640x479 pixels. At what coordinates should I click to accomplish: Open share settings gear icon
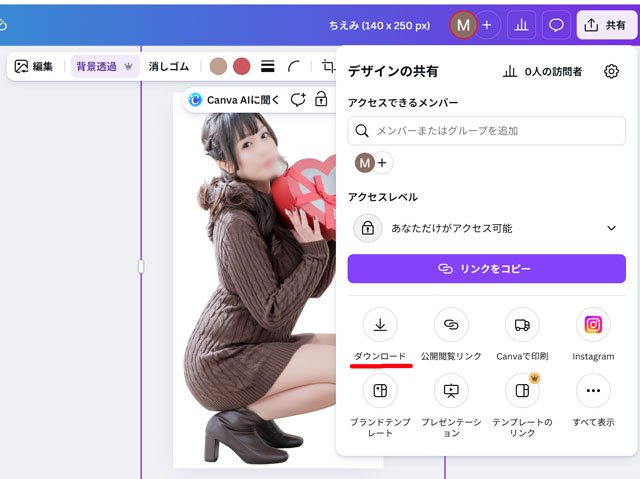point(611,71)
